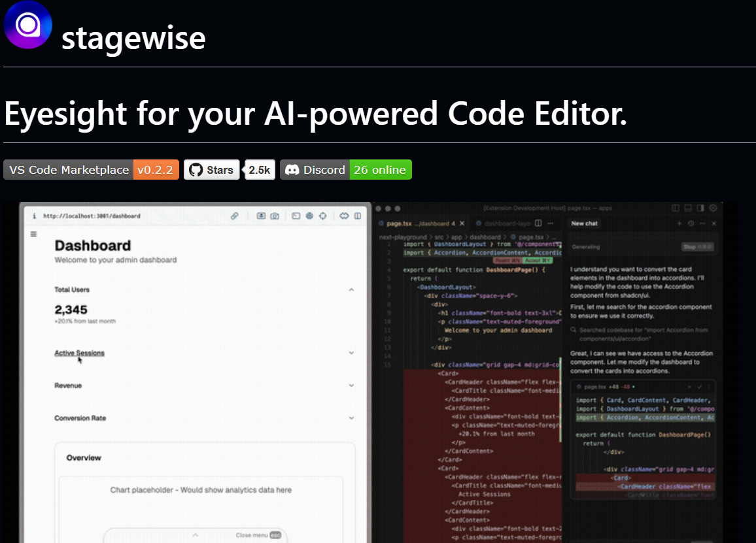Click the camera screenshot icon

(275, 216)
